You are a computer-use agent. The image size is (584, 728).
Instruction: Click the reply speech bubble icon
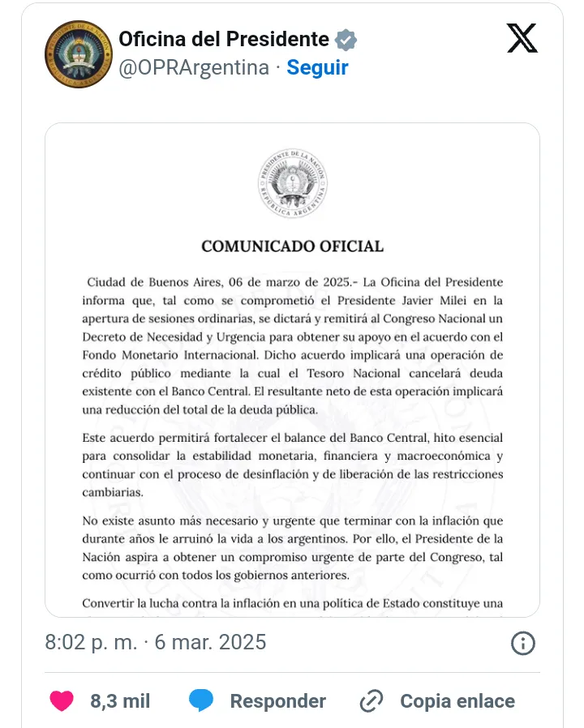coord(201,700)
